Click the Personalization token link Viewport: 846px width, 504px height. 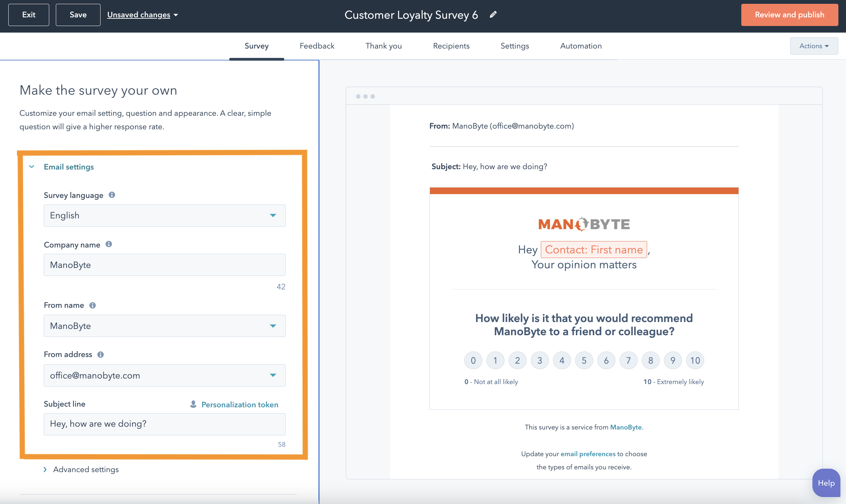tap(240, 405)
